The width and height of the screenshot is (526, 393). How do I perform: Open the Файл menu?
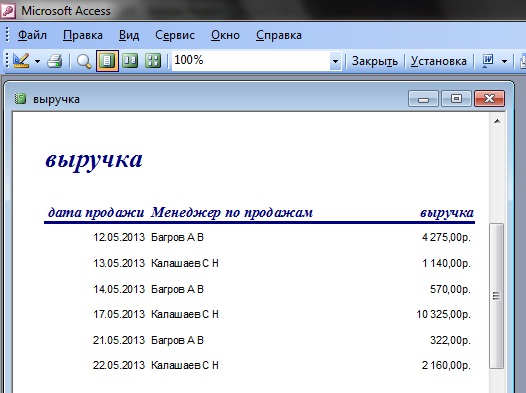click(32, 35)
